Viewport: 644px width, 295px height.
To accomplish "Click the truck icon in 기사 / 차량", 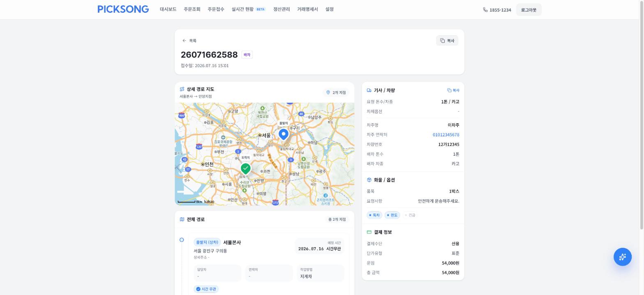I will click(369, 90).
